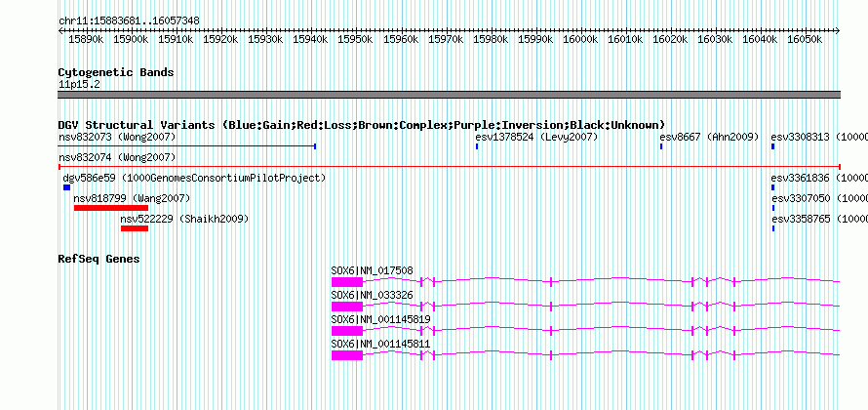Click the nsv522229 (Shaikh2009) label

pos(185,219)
